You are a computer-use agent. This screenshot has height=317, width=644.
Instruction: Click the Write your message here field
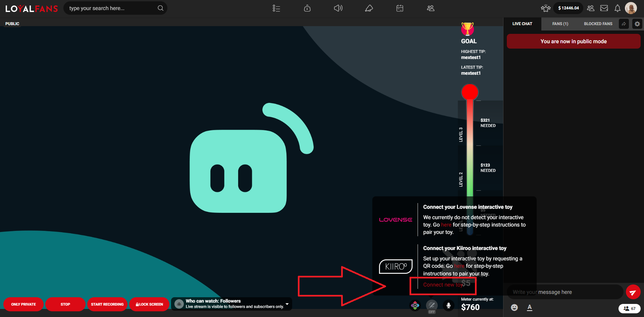click(x=565, y=292)
